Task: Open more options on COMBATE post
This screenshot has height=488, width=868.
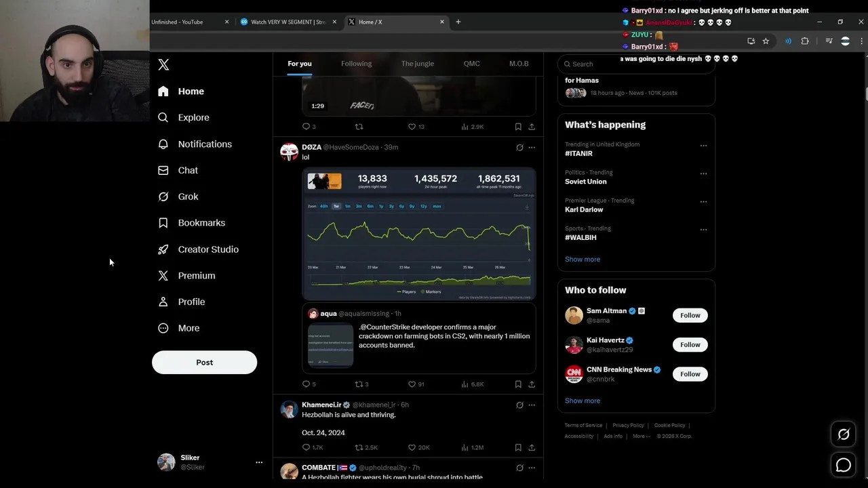Action: pos(532,468)
